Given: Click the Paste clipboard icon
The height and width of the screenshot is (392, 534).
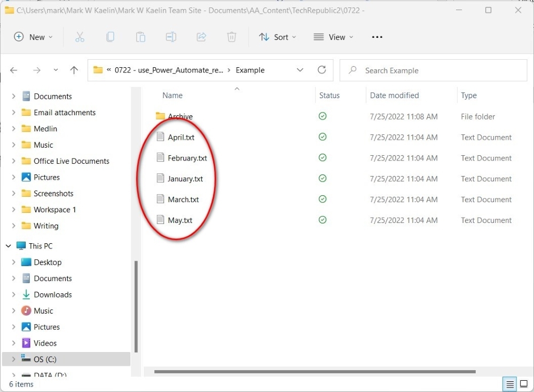Looking at the screenshot, I should click(140, 37).
